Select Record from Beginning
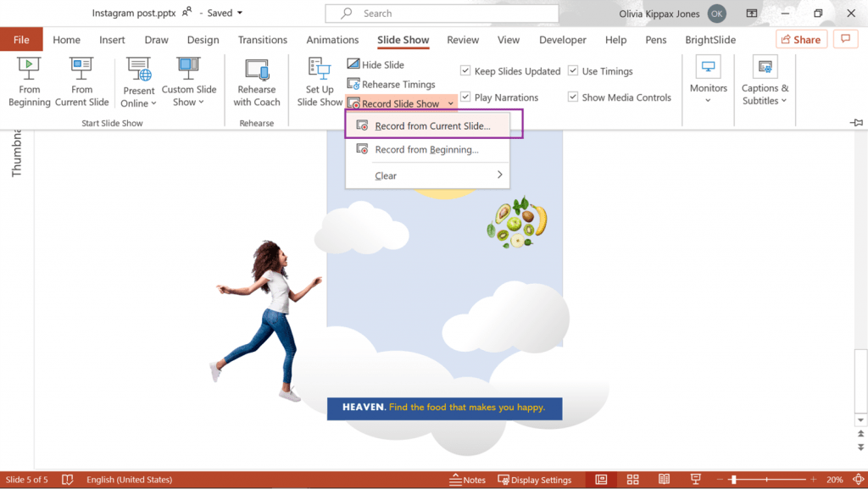The width and height of the screenshot is (868, 489). 427,149
